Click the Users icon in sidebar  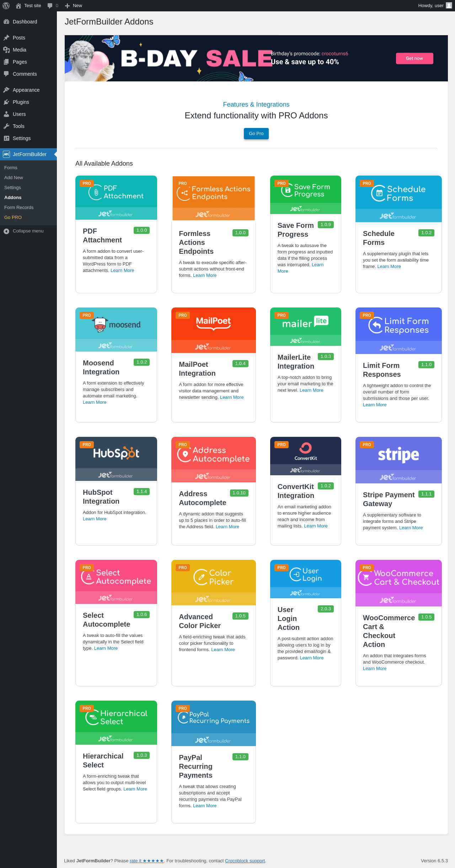(x=6, y=114)
